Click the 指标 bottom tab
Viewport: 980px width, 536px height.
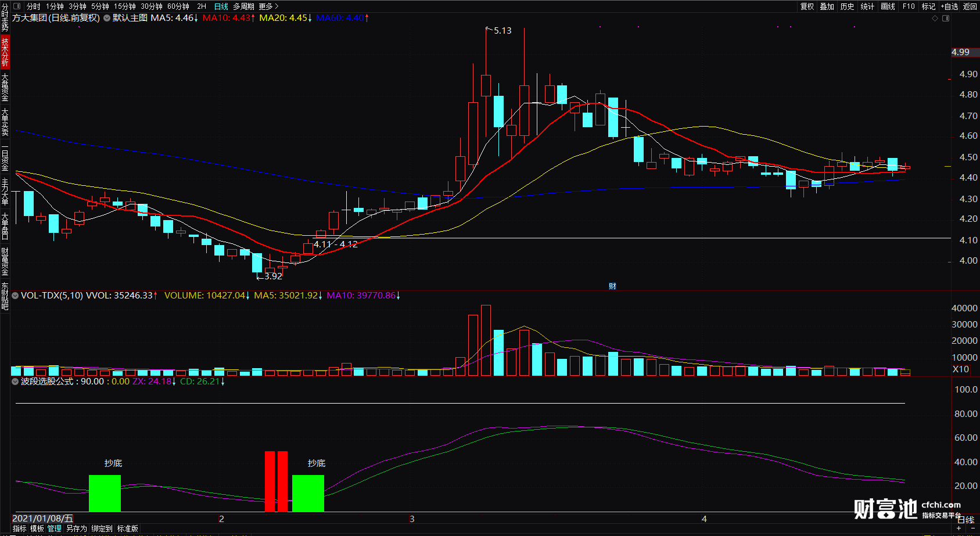(x=19, y=528)
